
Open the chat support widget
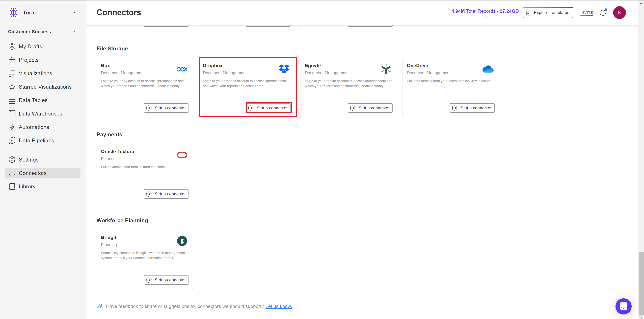(x=623, y=306)
